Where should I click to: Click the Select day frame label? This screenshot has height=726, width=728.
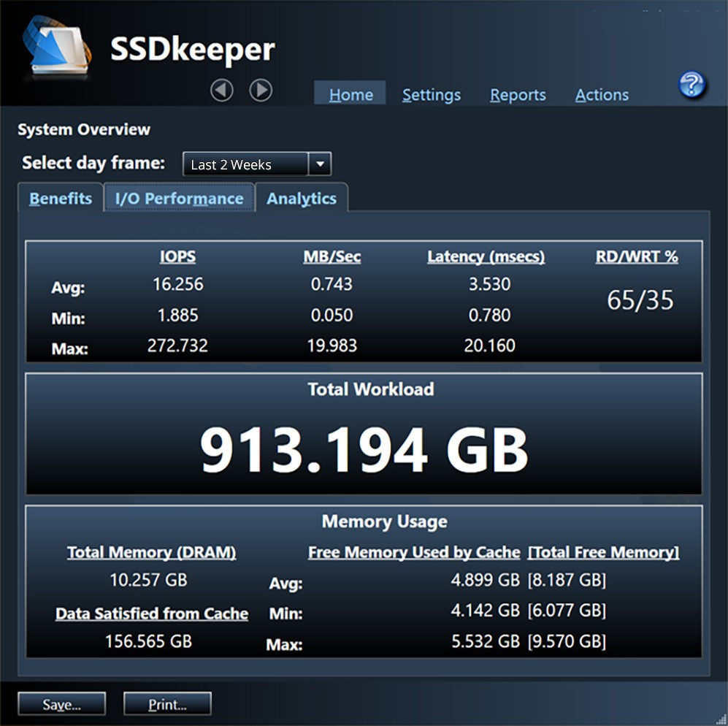tap(93, 163)
